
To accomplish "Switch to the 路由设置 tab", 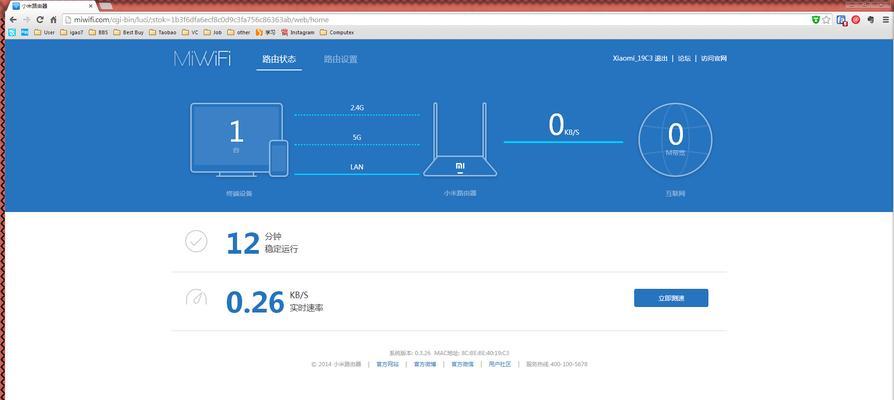I will coord(340,59).
